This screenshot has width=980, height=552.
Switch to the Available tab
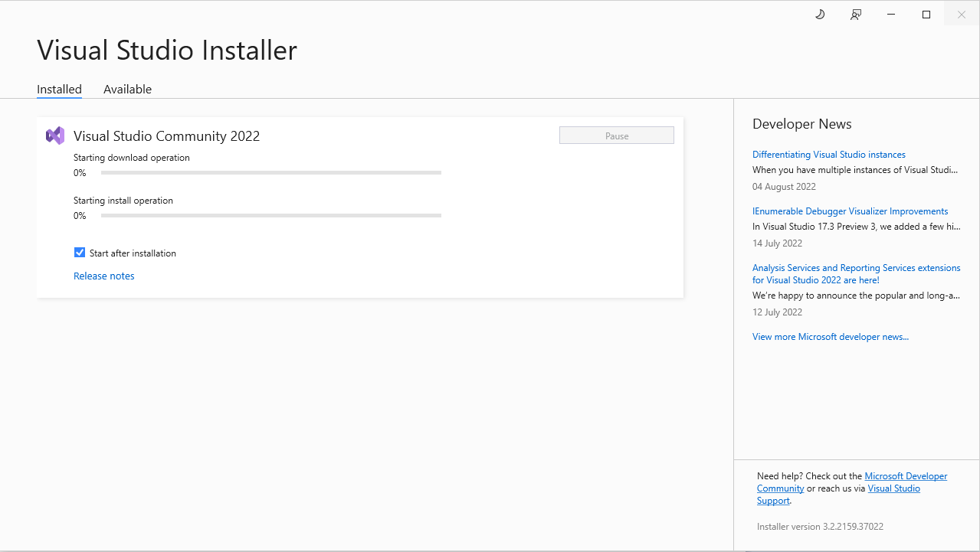click(x=127, y=89)
